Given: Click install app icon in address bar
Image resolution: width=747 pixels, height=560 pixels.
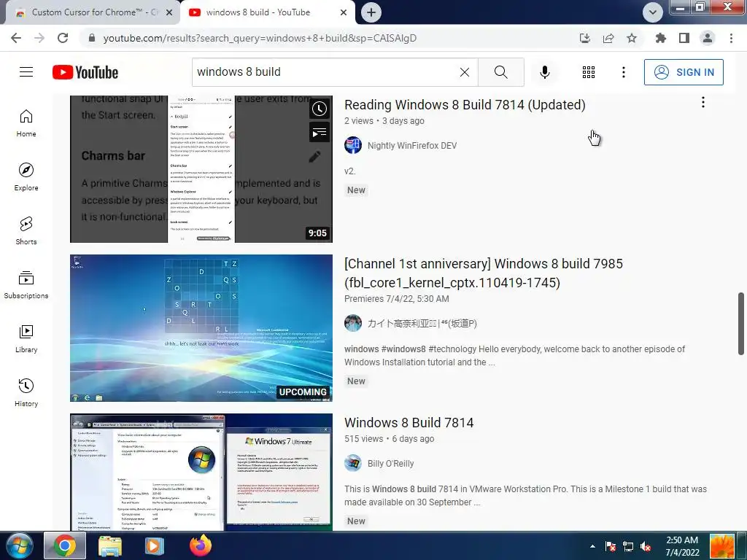Looking at the screenshot, I should [x=585, y=38].
